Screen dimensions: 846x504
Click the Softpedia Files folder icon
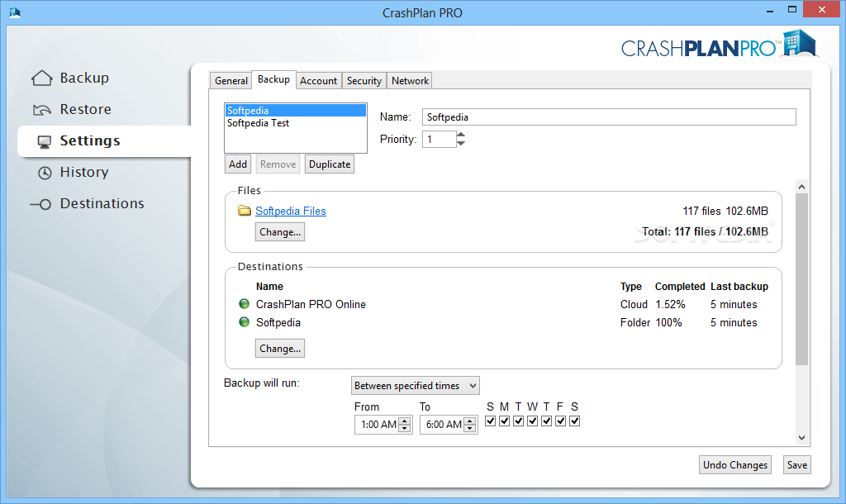(x=245, y=211)
